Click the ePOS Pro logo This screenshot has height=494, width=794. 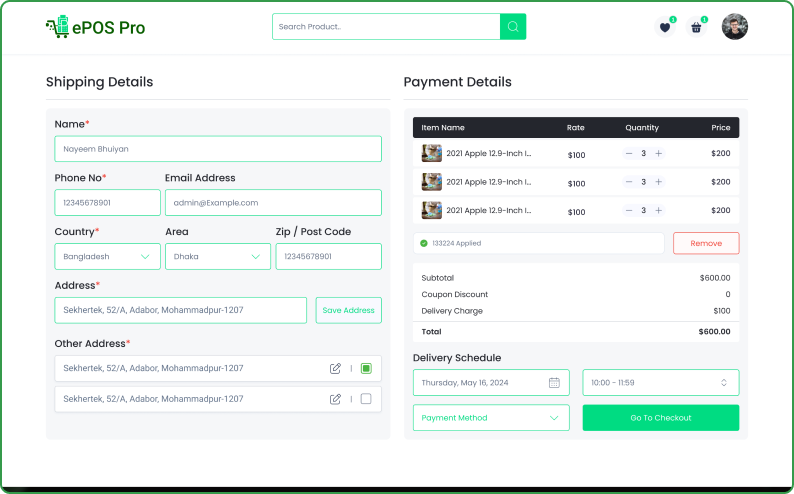click(x=95, y=27)
